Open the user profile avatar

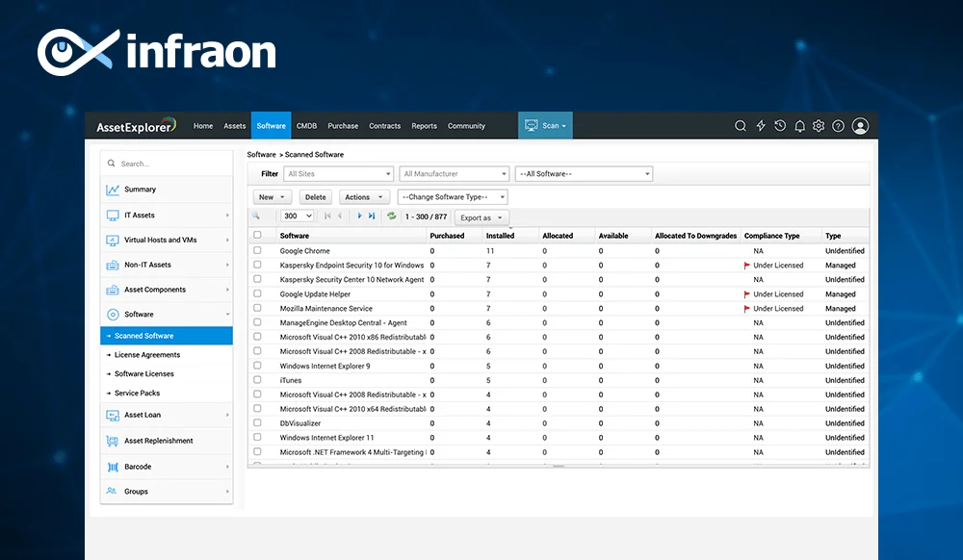(x=860, y=126)
